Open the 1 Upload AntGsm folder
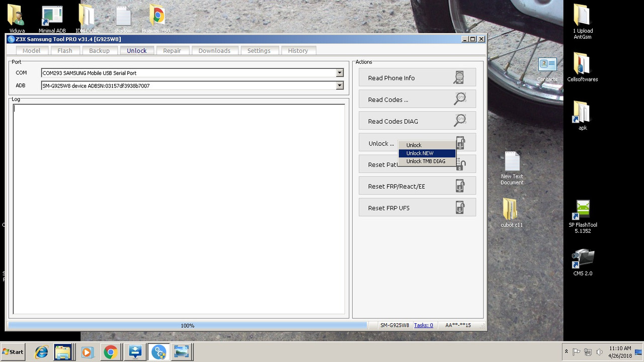 coord(582,22)
